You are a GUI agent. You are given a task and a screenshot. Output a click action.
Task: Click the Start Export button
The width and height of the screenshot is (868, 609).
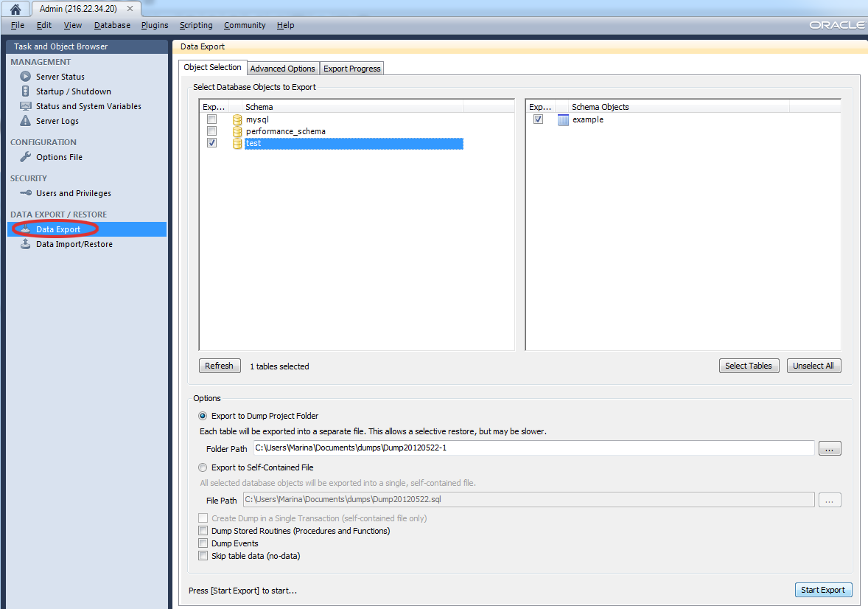(823, 590)
